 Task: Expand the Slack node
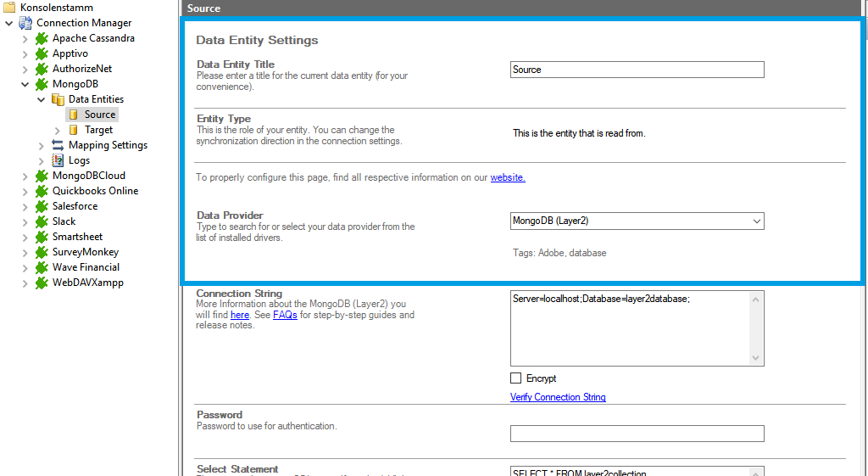pyautogui.click(x=25, y=221)
